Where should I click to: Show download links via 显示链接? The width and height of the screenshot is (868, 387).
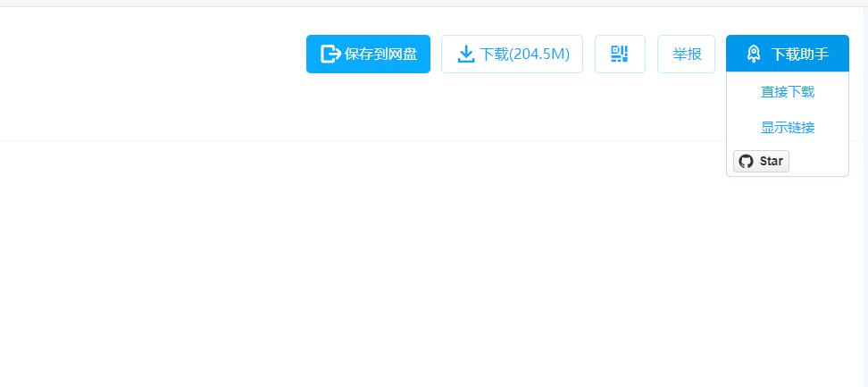pos(787,128)
